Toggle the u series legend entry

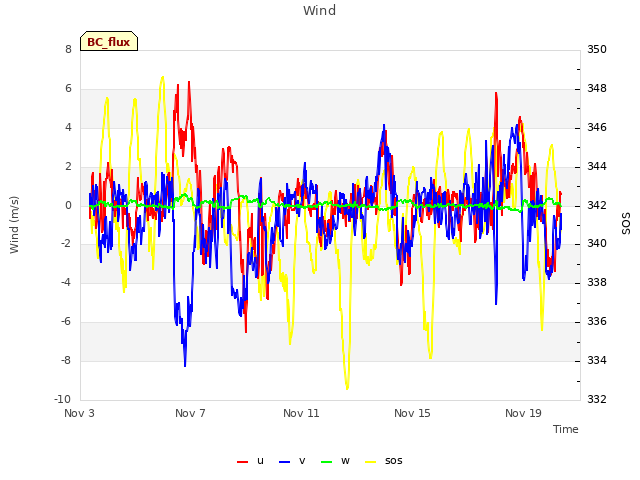[x=251, y=461]
